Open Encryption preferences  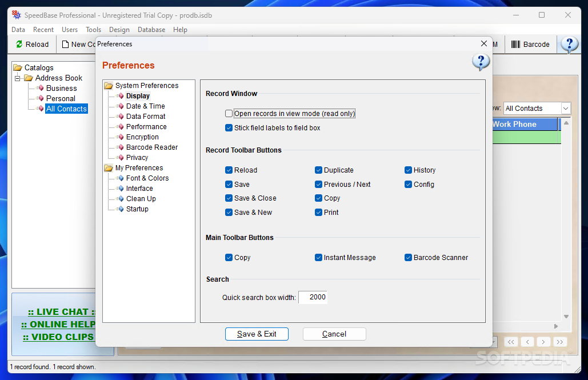(142, 137)
